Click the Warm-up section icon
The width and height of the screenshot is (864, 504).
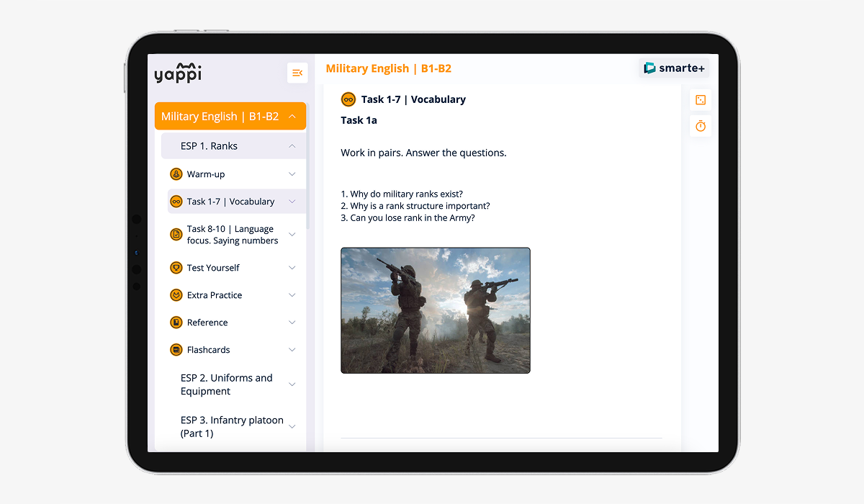point(176,174)
